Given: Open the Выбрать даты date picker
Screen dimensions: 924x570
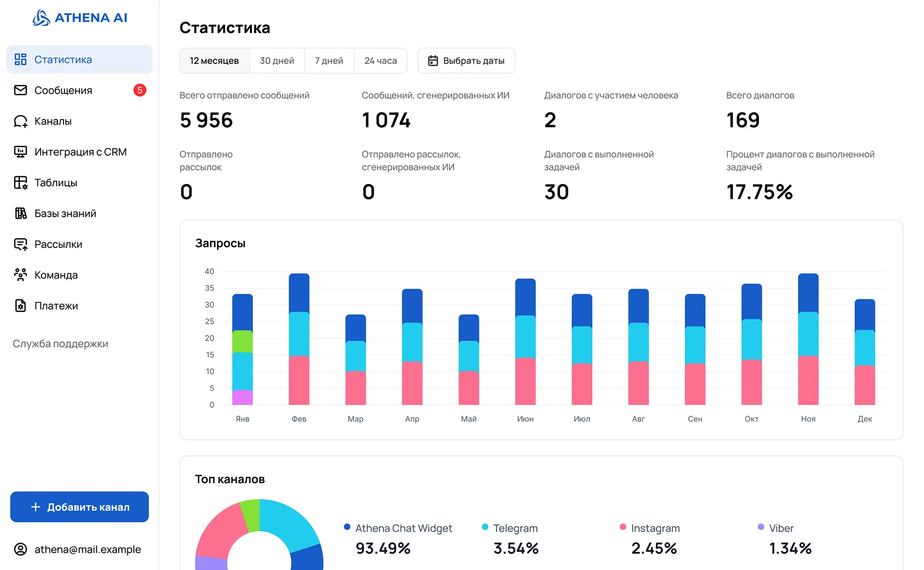Looking at the screenshot, I should [466, 61].
